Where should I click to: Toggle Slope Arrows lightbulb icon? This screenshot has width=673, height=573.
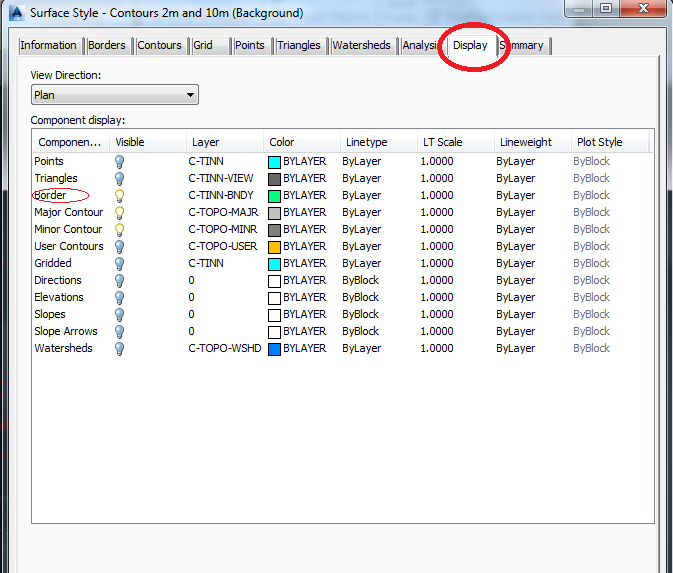[120, 331]
